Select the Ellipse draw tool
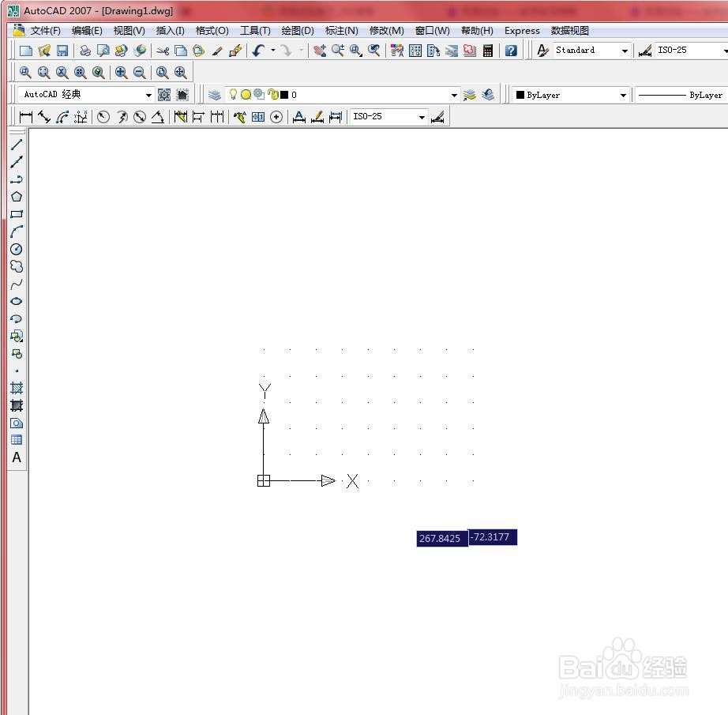The height and width of the screenshot is (715, 728). click(x=17, y=301)
